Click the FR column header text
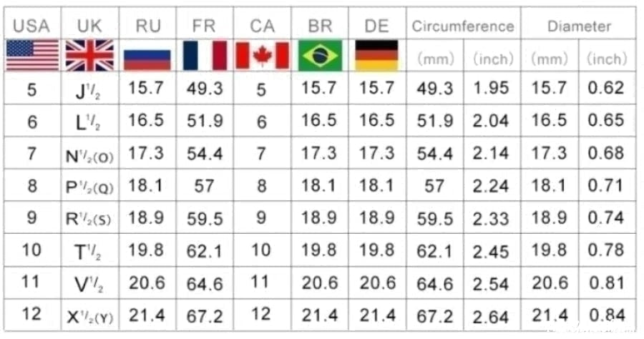Image resolution: width=644 pixels, height=339 pixels. [204, 26]
